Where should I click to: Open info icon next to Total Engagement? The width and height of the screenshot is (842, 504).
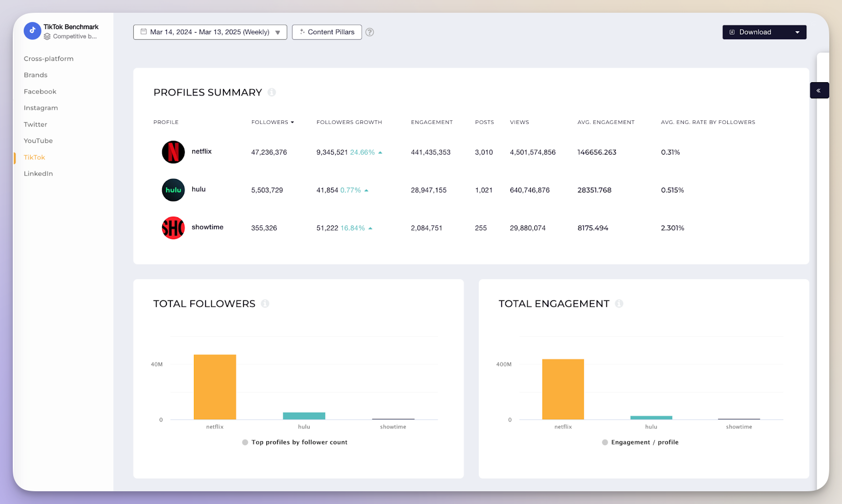click(x=619, y=304)
